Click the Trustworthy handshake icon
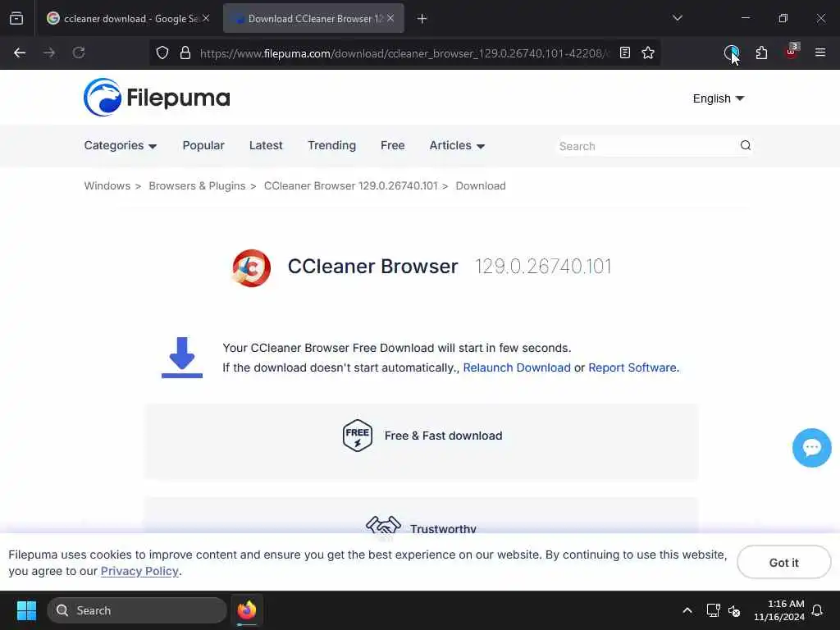Viewport: 840px width, 630px height. coord(384,526)
